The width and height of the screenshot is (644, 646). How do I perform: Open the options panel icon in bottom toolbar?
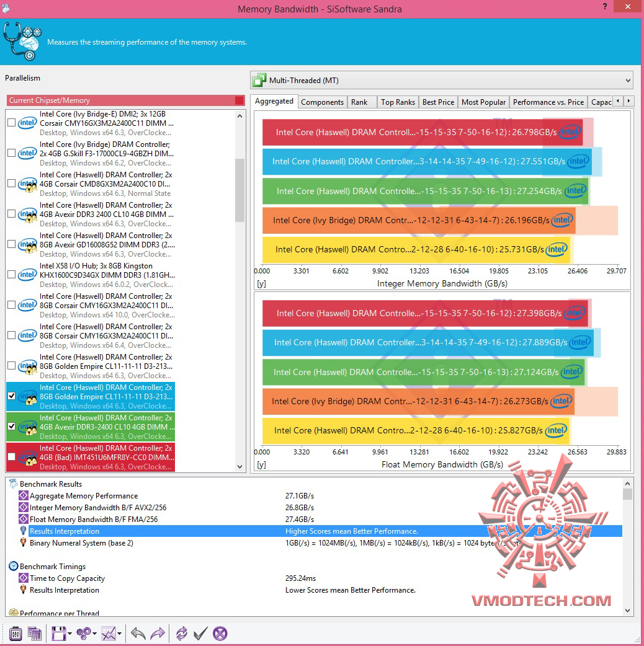16,633
